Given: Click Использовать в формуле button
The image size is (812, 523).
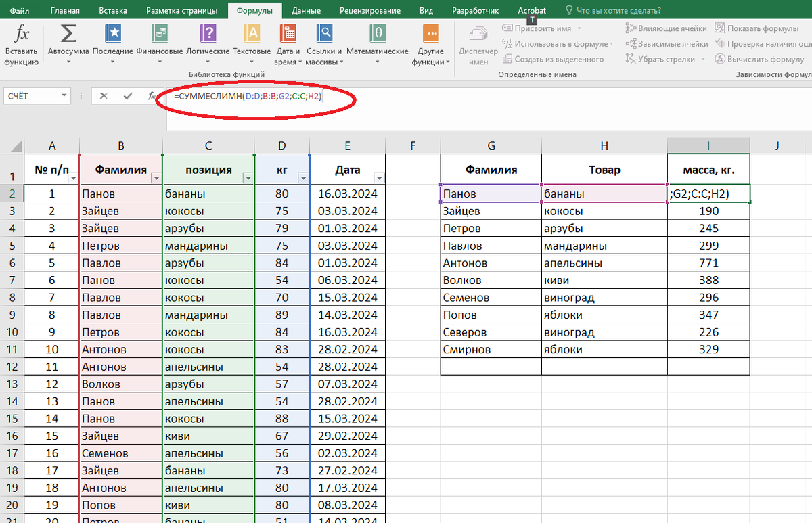Looking at the screenshot, I should click(x=554, y=43).
